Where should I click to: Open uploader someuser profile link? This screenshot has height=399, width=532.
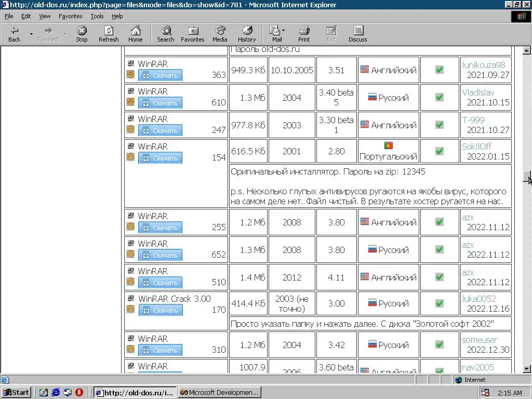click(x=479, y=340)
